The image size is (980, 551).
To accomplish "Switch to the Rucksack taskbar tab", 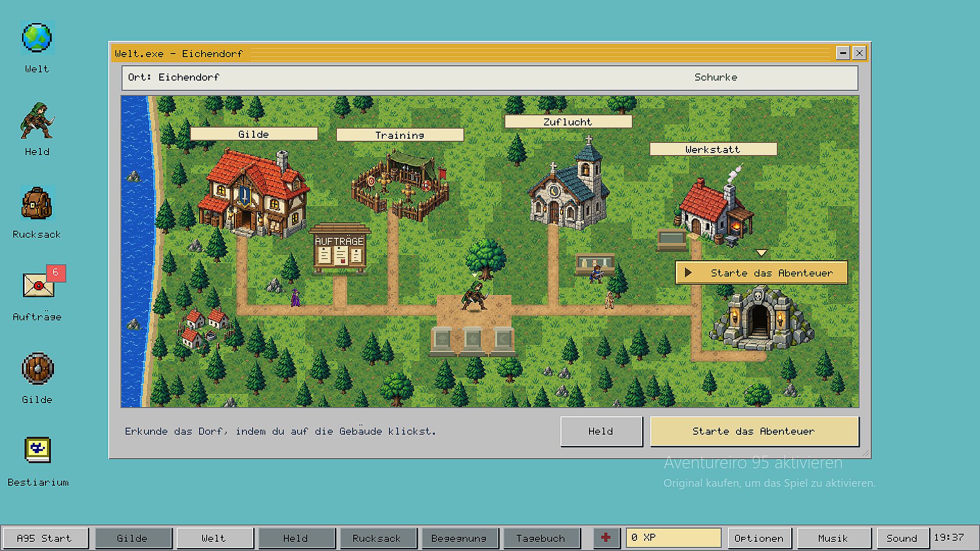I will (x=377, y=538).
